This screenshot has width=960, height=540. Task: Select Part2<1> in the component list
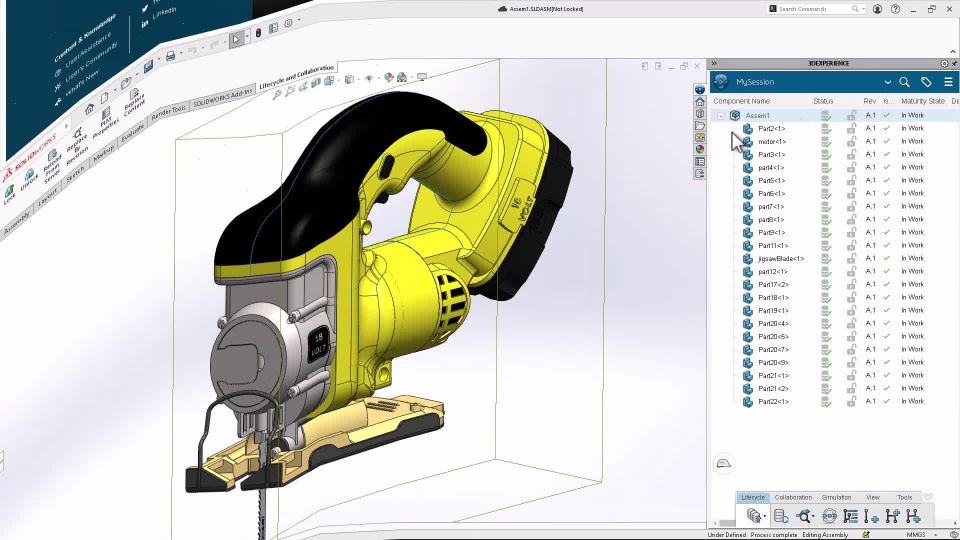[771, 129]
